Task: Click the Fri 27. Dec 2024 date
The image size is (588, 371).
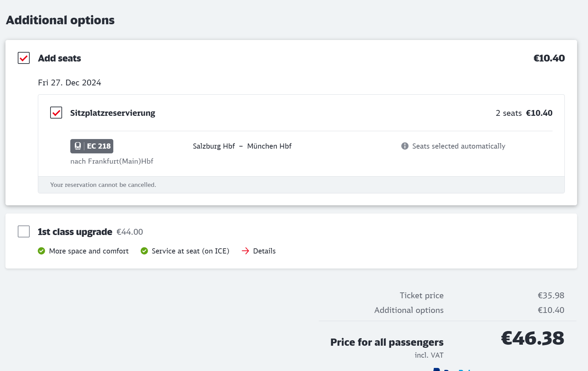Action: [x=69, y=83]
